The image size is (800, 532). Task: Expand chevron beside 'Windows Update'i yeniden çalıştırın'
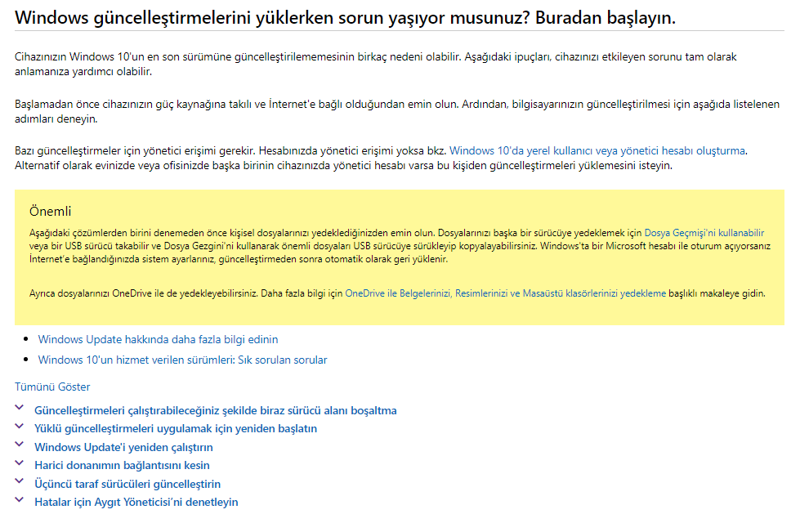pyautogui.click(x=20, y=445)
